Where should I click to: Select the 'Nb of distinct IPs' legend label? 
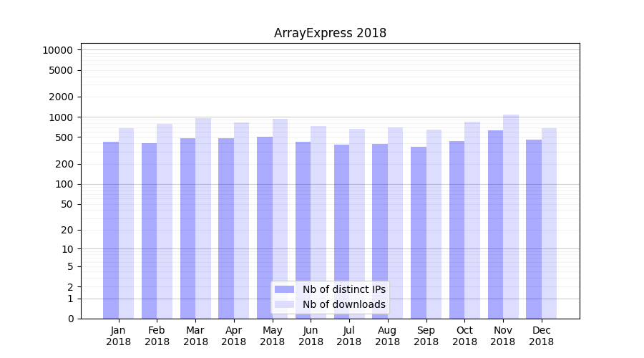point(343,289)
